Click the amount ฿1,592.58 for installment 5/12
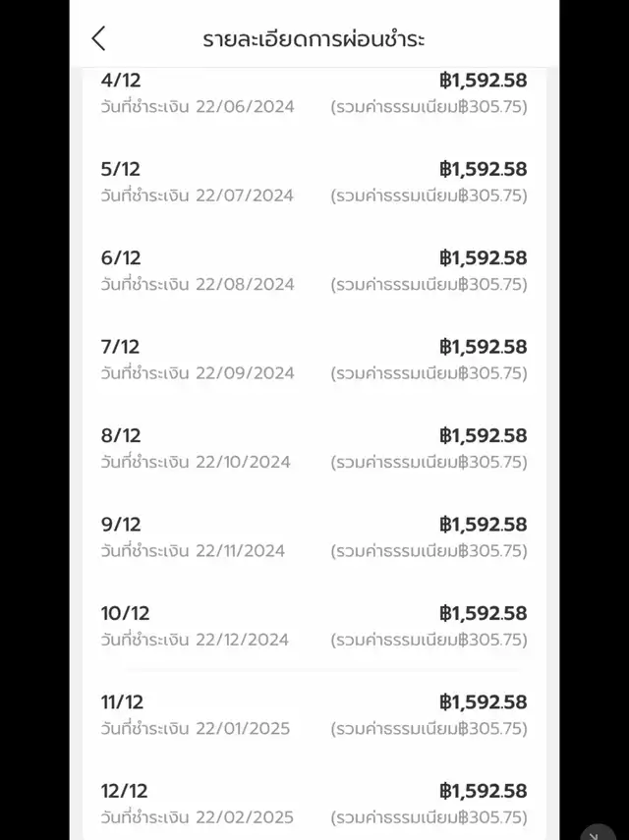This screenshot has height=840, width=629. (x=483, y=169)
